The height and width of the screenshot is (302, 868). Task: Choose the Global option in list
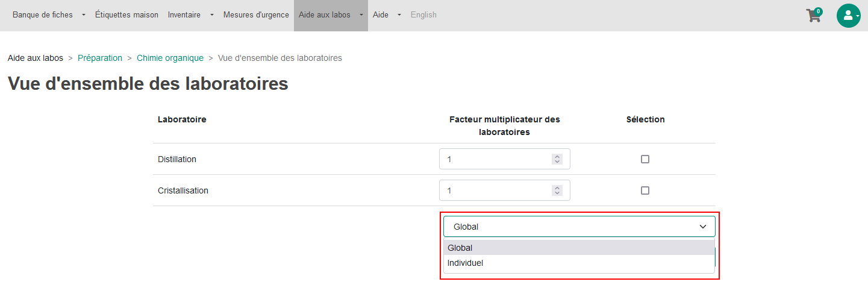tap(579, 248)
